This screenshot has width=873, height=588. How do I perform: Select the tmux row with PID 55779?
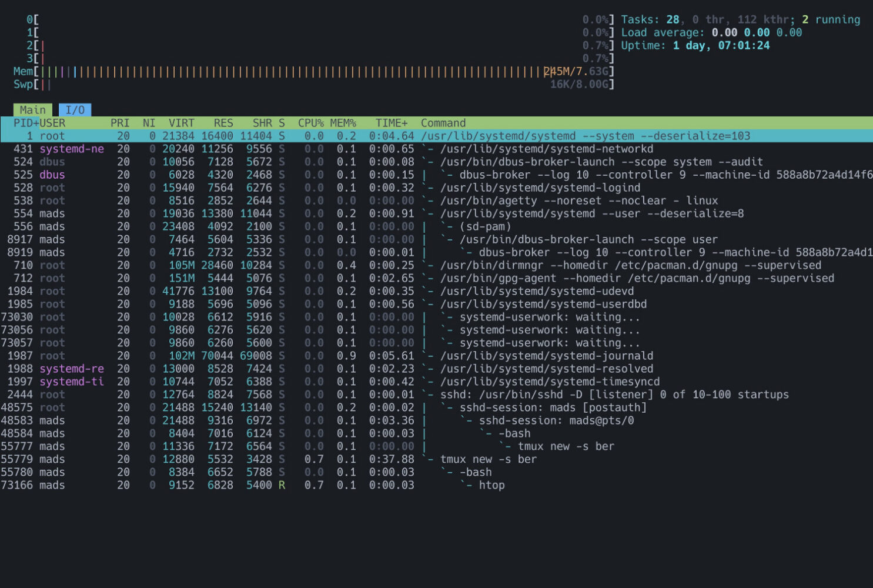[x=436, y=459]
